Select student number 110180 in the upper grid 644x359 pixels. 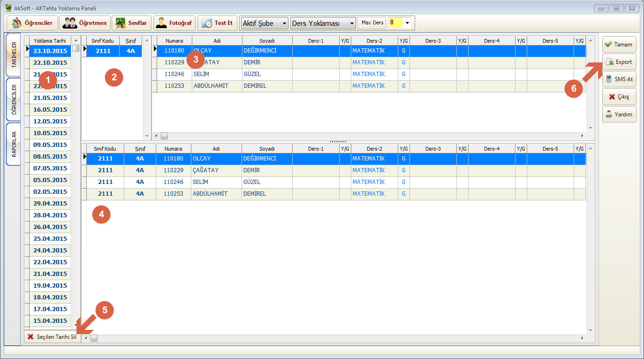pyautogui.click(x=174, y=51)
